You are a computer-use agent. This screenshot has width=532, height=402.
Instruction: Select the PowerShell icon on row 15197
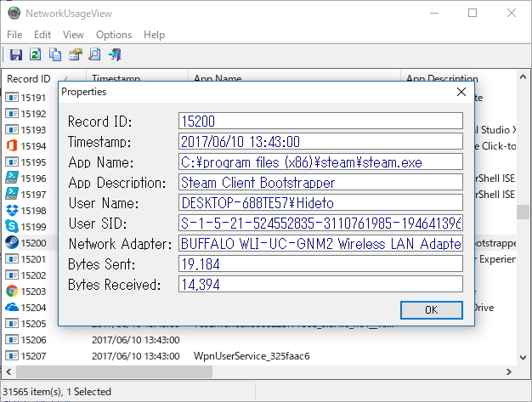12,195
